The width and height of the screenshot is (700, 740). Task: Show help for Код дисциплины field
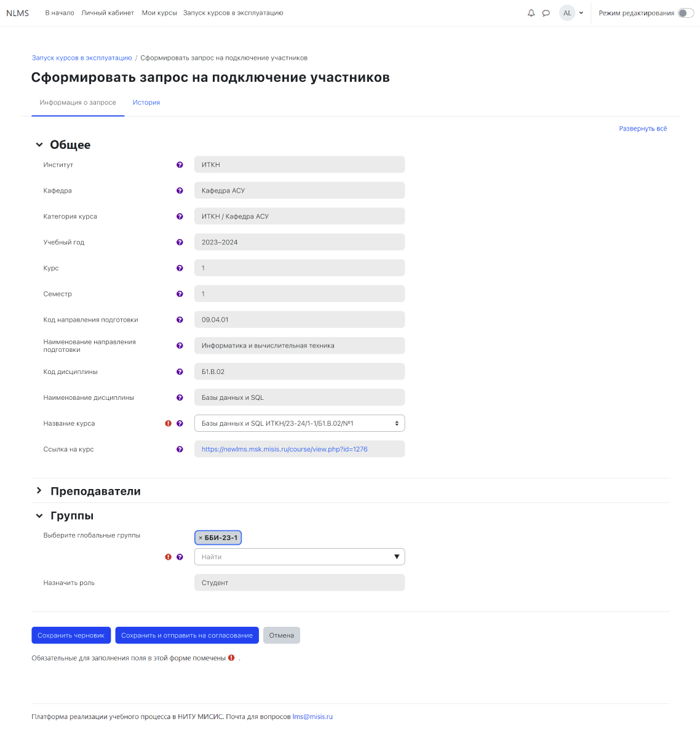180,372
